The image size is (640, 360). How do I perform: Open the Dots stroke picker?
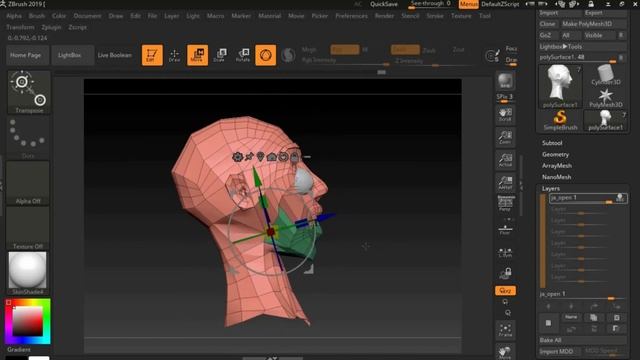[x=28, y=137]
